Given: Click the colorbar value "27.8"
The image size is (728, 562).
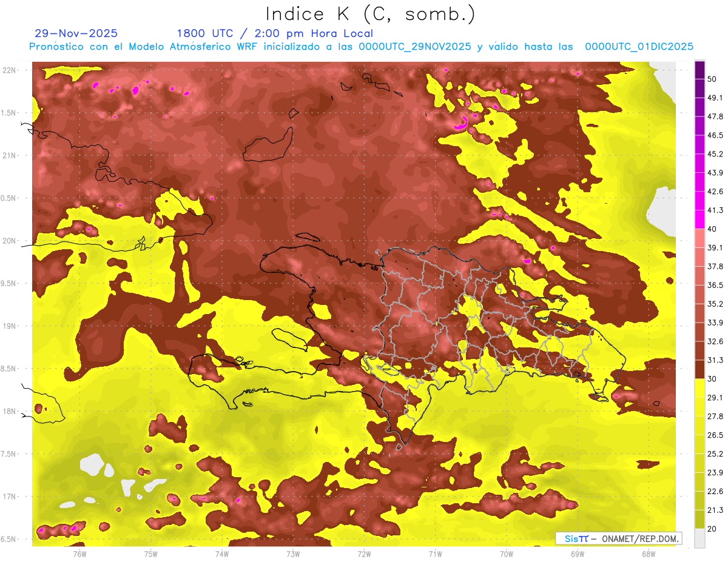Looking at the screenshot, I should (715, 416).
